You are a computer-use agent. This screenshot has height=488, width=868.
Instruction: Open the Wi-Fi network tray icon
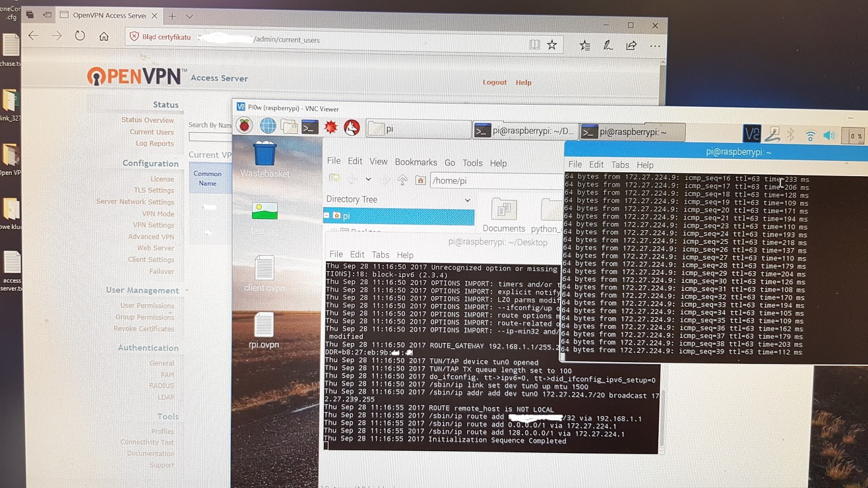tap(810, 135)
